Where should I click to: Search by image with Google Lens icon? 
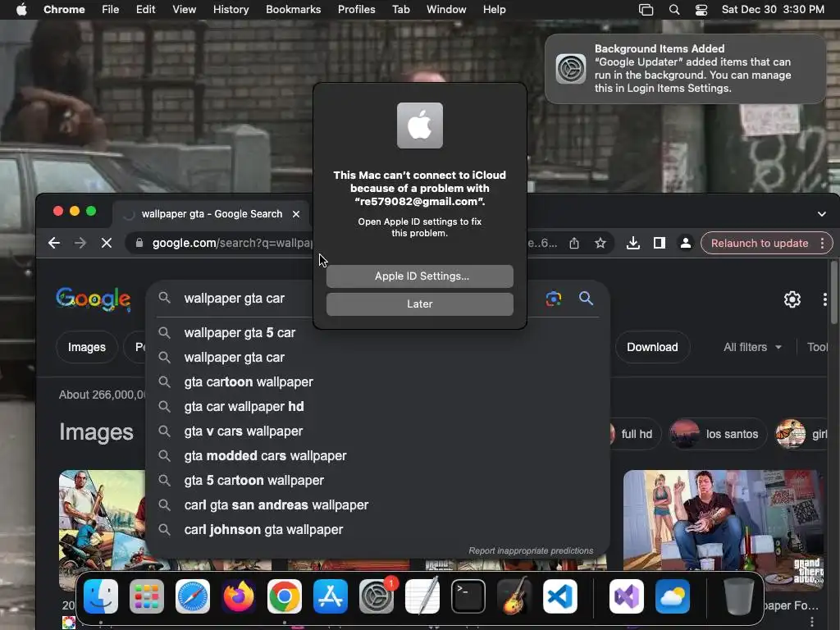554,299
